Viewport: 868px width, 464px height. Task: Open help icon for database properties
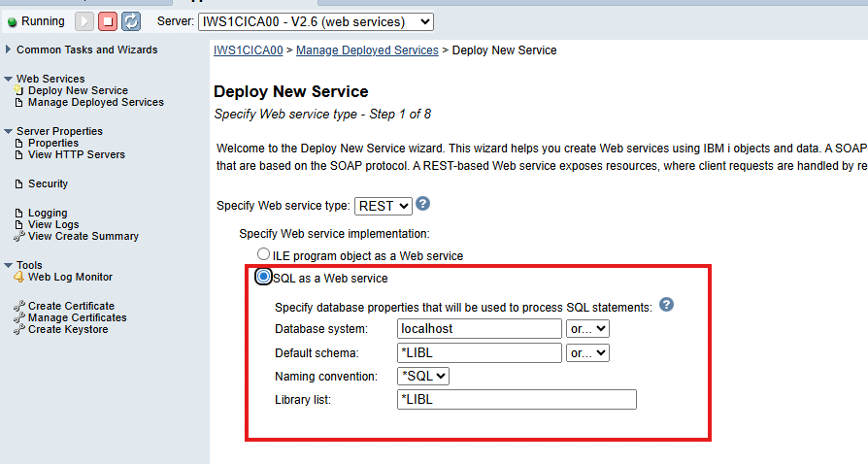[666, 305]
